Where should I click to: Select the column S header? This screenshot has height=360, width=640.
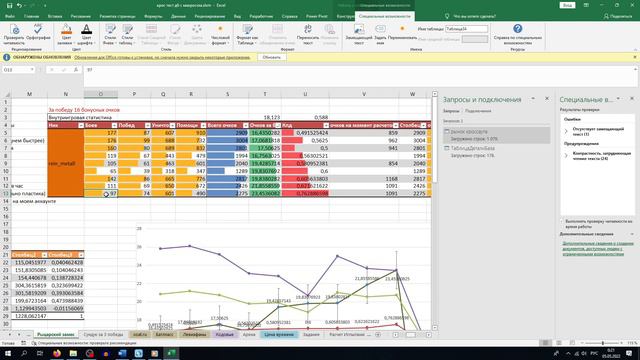(x=227, y=94)
